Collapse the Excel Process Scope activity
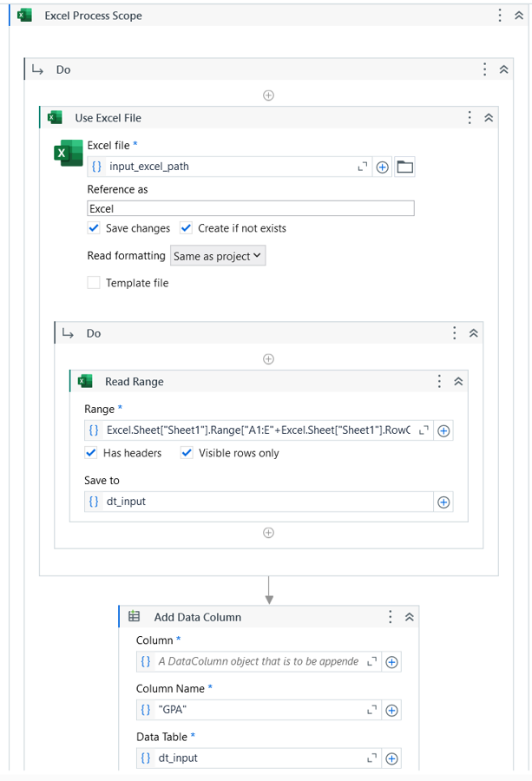Viewport: 532px width, 781px height. tap(519, 16)
